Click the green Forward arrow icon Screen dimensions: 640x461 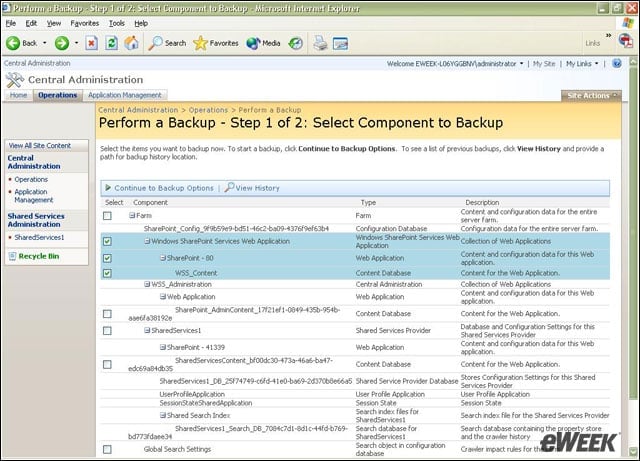click(62, 43)
